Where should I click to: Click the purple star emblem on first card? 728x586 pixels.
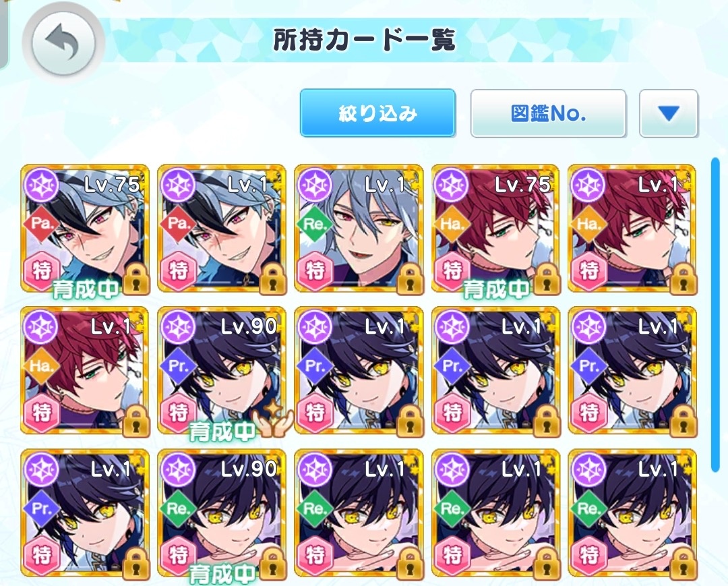[x=41, y=184]
